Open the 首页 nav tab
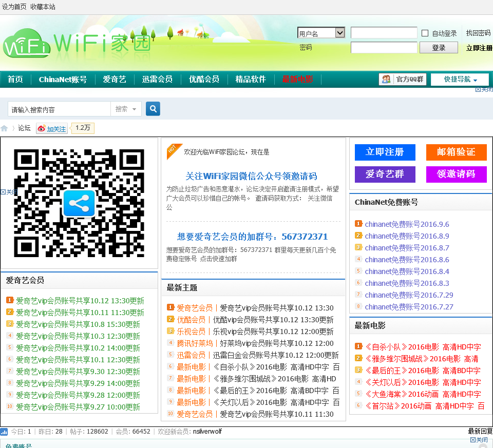493x448 pixels. 15,79
